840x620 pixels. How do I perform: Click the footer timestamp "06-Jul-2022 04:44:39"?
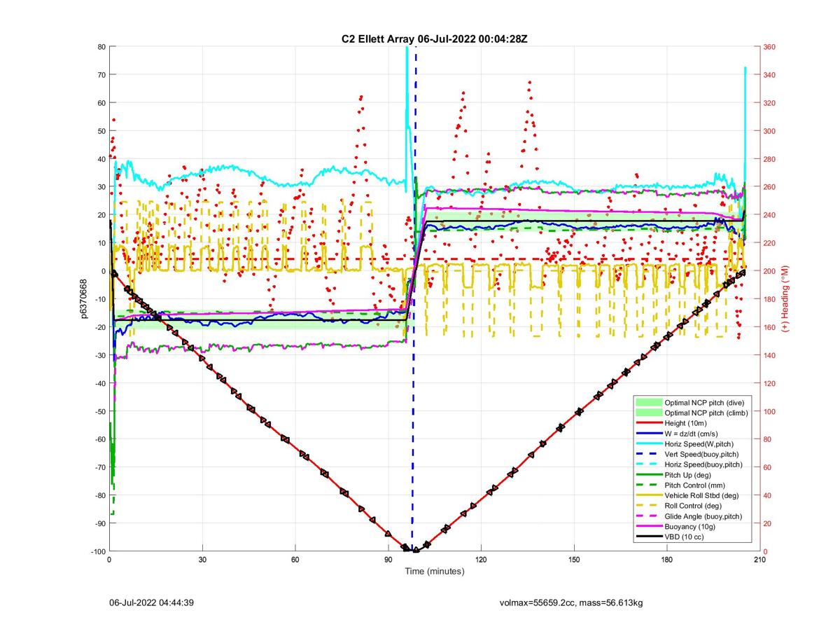(x=151, y=602)
